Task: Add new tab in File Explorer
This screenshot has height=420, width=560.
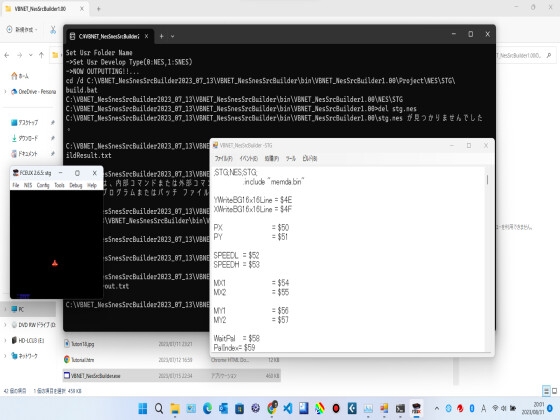Action: point(98,9)
